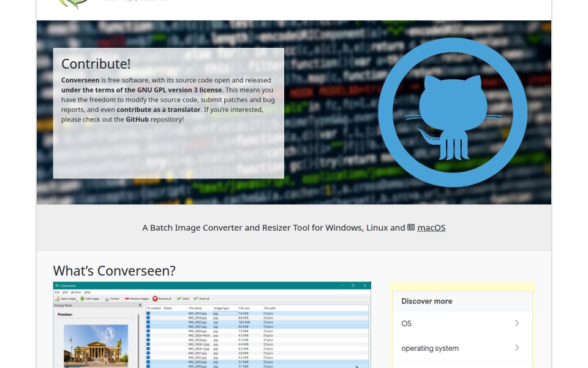Click the Converseen screenshot minimize icon
Screen dimensions: 588x368
(342, 286)
